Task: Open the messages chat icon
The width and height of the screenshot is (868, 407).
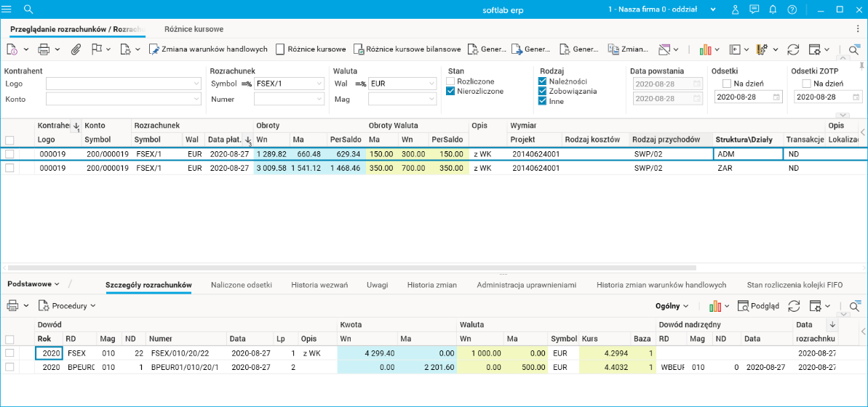Action: (x=754, y=9)
